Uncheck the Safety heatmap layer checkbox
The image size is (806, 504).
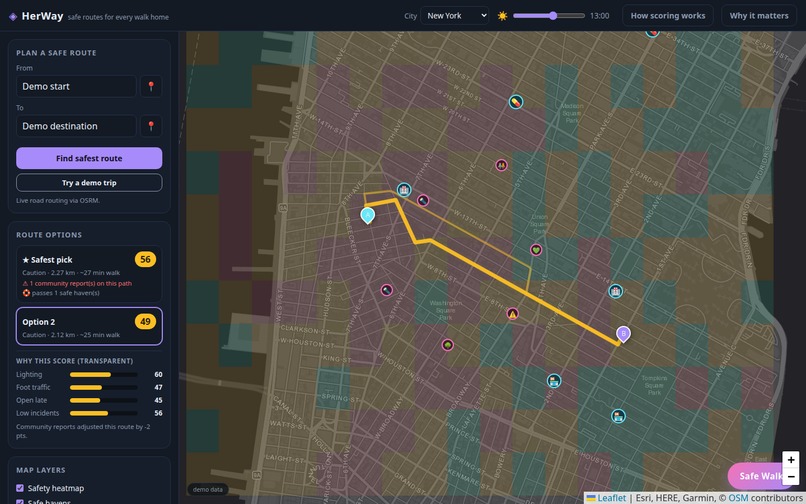[20, 488]
